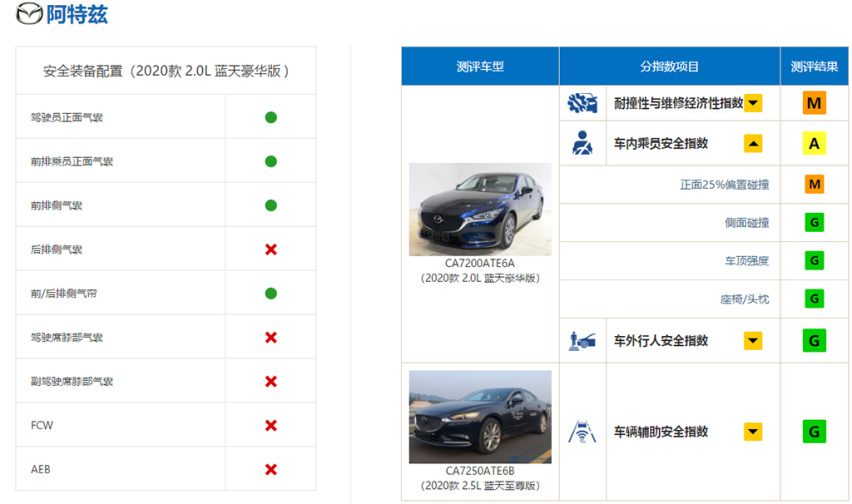Viewport: 852px width, 504px height.
Task: Click green G rating for 车外行人安全指数
Action: coord(814,341)
